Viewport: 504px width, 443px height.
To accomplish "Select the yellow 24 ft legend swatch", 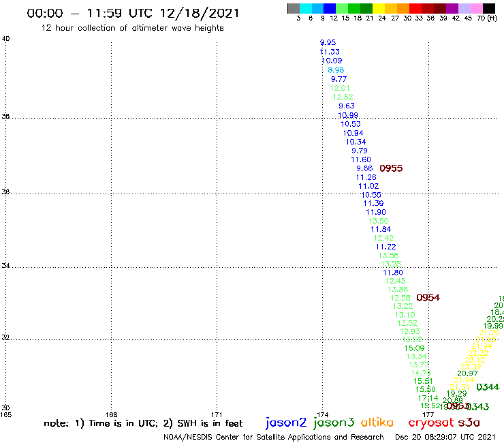I will pos(379,8).
